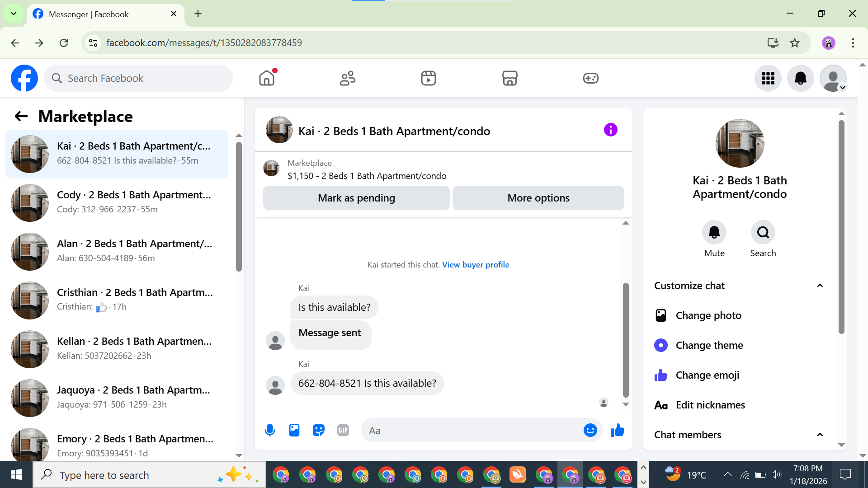Select the Change theme option
The height and width of the screenshot is (488, 868).
click(709, 345)
